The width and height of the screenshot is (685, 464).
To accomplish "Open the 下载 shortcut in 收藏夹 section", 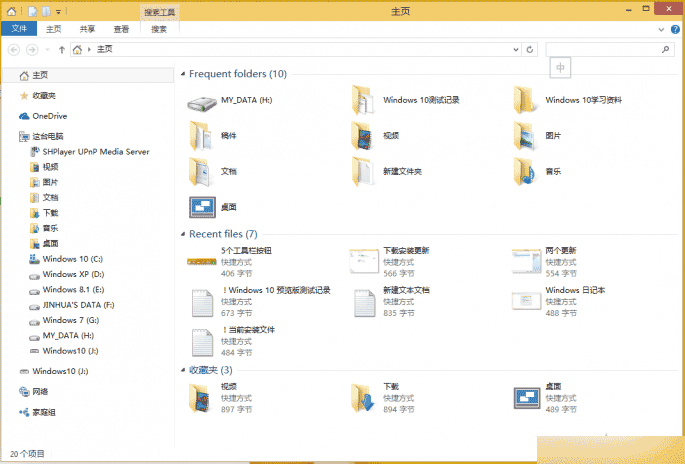I will pyautogui.click(x=362, y=398).
